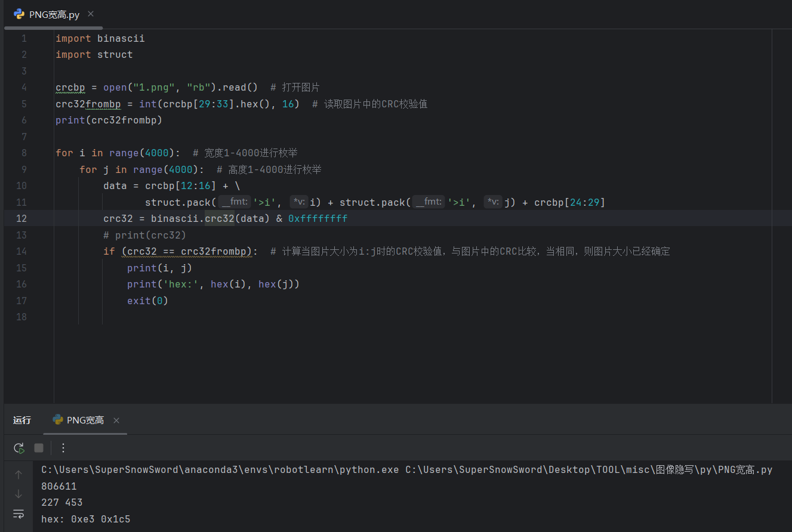Click console output 'hex: 0xe3 0x1c5'
The height and width of the screenshot is (532, 792).
point(86,519)
